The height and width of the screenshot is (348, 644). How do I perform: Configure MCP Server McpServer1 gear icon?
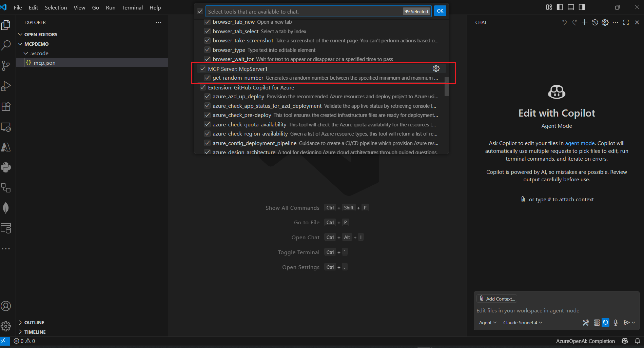tap(436, 68)
